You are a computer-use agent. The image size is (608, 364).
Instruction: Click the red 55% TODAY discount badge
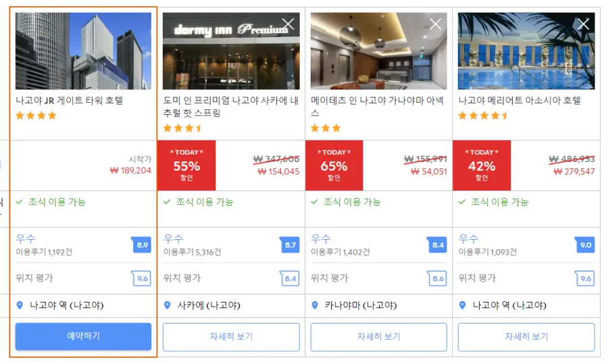(x=186, y=165)
